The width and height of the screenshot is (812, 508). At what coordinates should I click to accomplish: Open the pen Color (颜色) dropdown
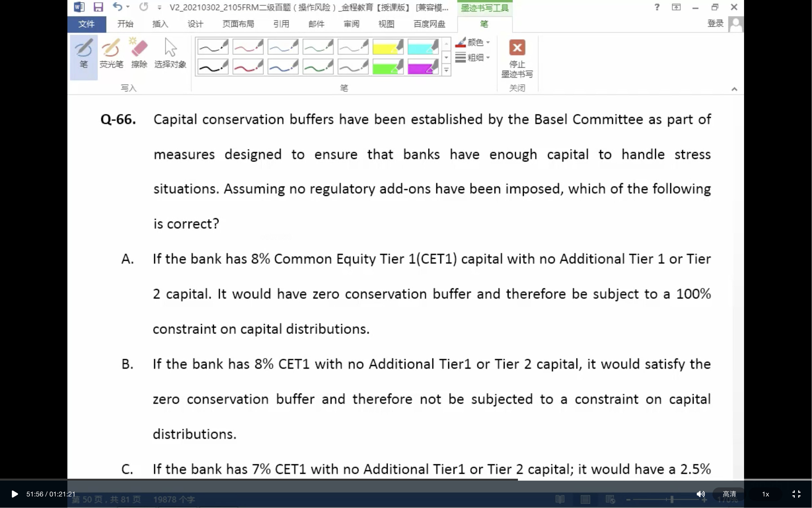pos(473,42)
